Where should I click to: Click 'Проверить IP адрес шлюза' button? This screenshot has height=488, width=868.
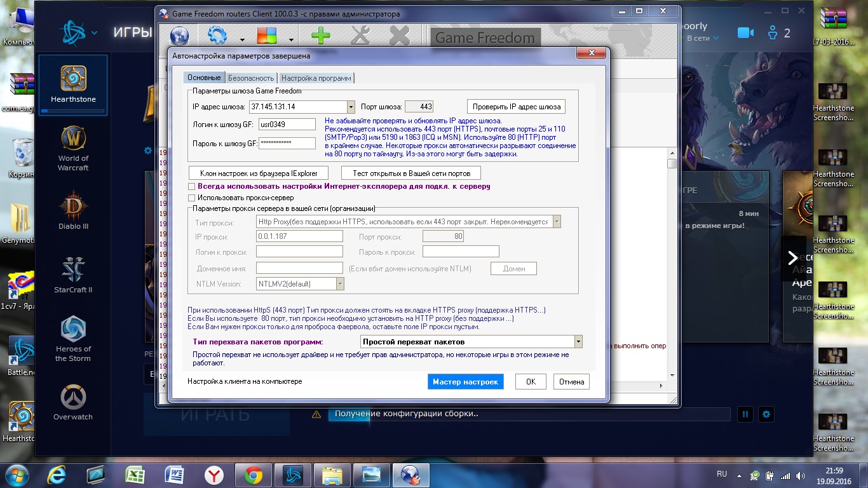click(x=515, y=107)
